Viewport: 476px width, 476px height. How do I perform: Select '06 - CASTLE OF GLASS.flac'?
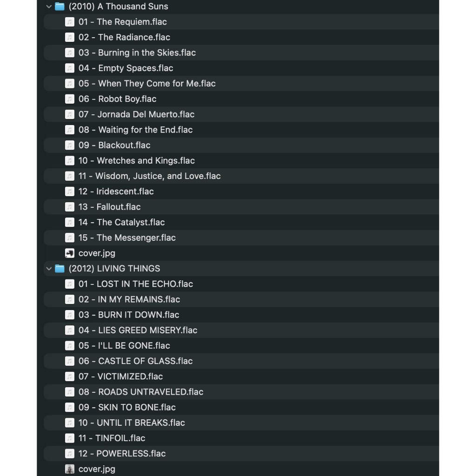pyautogui.click(x=135, y=361)
